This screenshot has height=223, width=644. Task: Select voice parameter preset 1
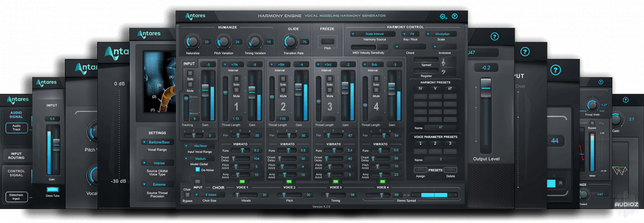pyautogui.click(x=420, y=143)
